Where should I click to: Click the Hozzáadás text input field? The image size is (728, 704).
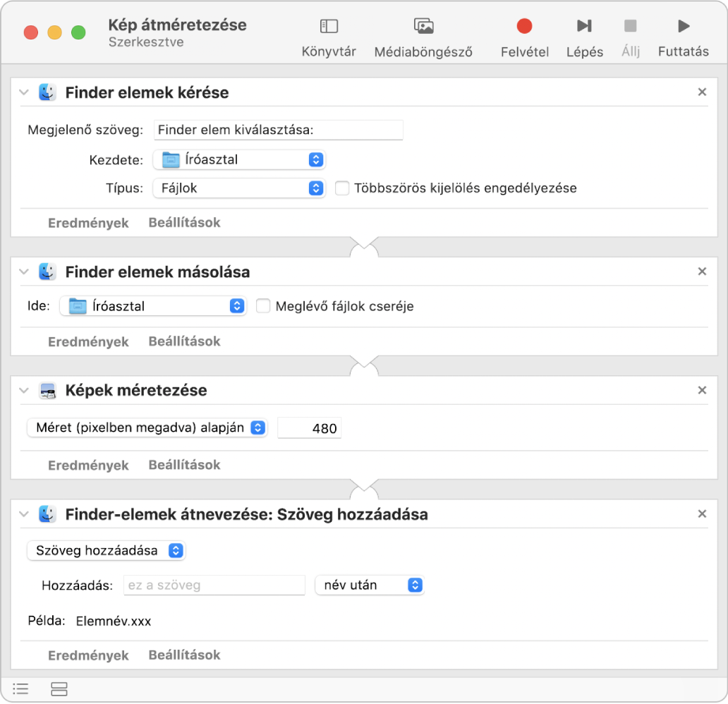(x=214, y=585)
